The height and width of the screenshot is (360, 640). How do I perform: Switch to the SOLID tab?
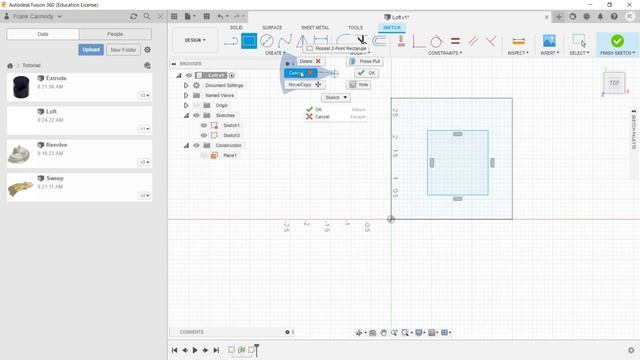click(236, 27)
